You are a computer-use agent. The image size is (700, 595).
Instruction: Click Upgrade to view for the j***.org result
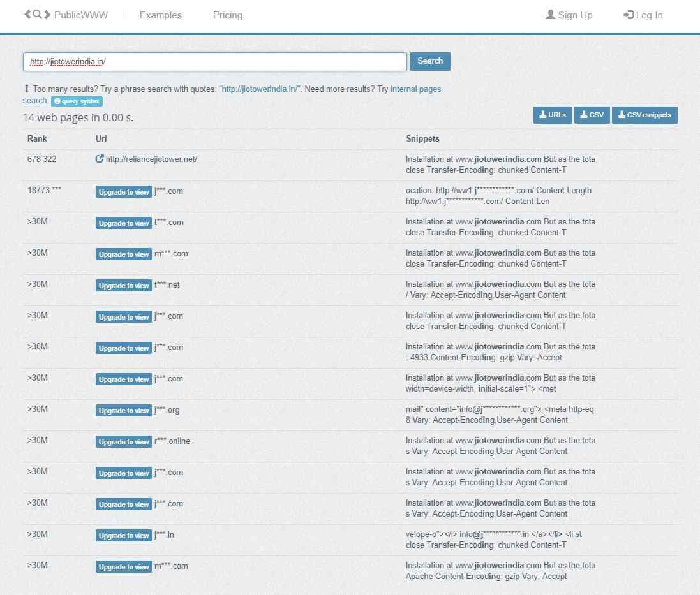click(x=123, y=410)
